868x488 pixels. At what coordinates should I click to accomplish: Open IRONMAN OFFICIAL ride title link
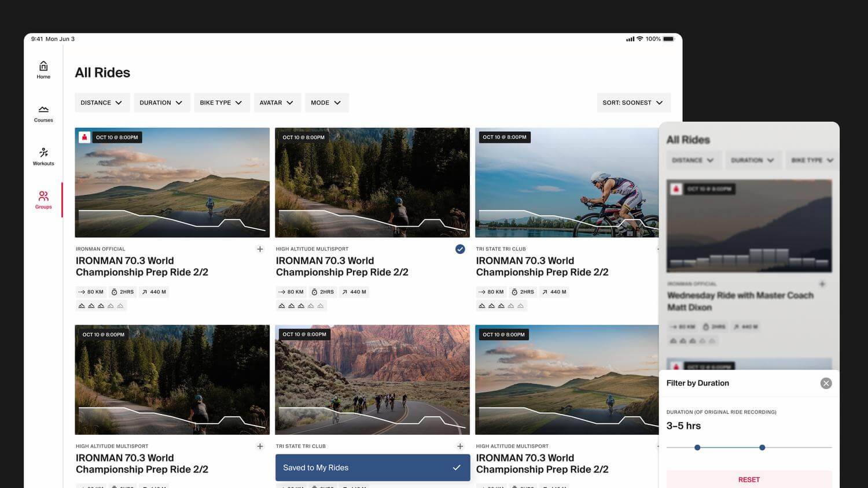(x=142, y=267)
